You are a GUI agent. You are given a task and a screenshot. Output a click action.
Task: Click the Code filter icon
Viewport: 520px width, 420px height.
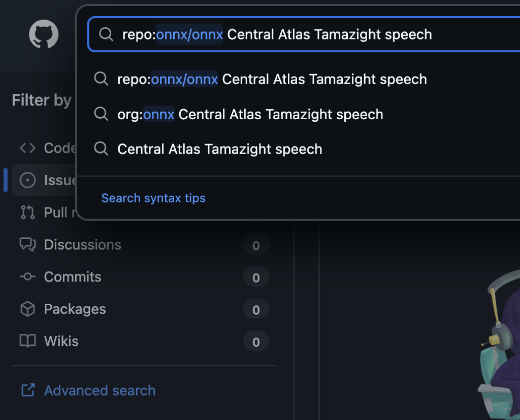point(27,148)
